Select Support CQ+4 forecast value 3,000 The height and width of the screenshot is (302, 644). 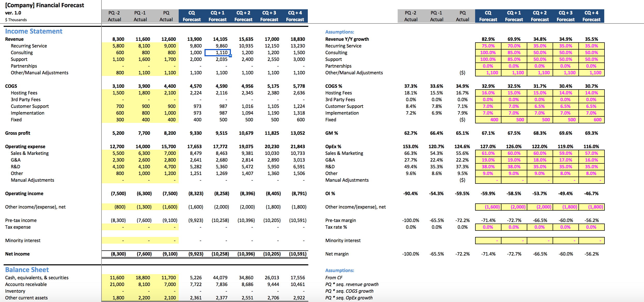tap(299, 59)
